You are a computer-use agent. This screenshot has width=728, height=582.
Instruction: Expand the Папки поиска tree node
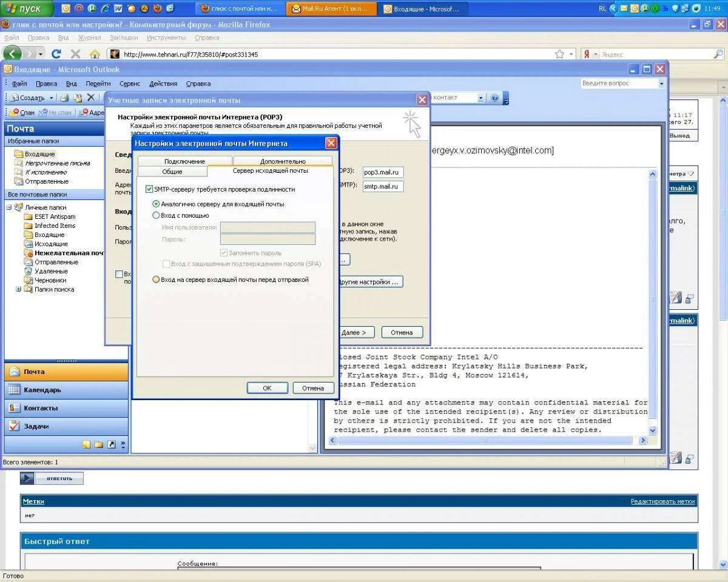coord(19,289)
